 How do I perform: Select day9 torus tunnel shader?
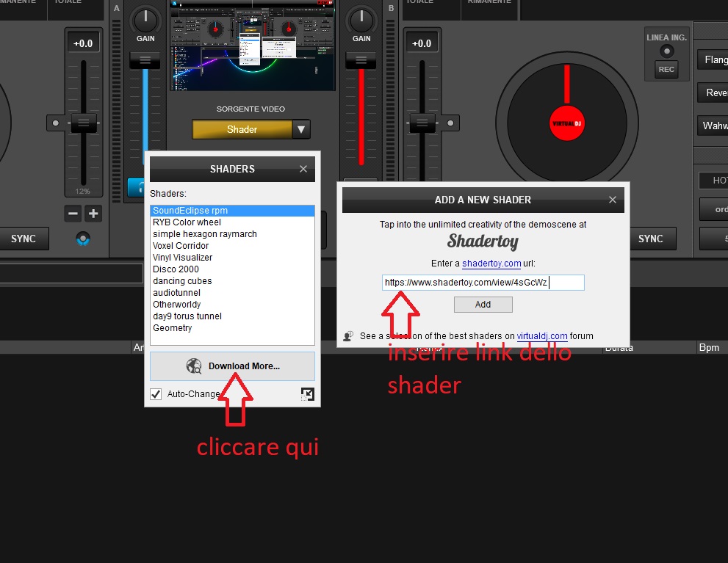[x=232, y=316]
